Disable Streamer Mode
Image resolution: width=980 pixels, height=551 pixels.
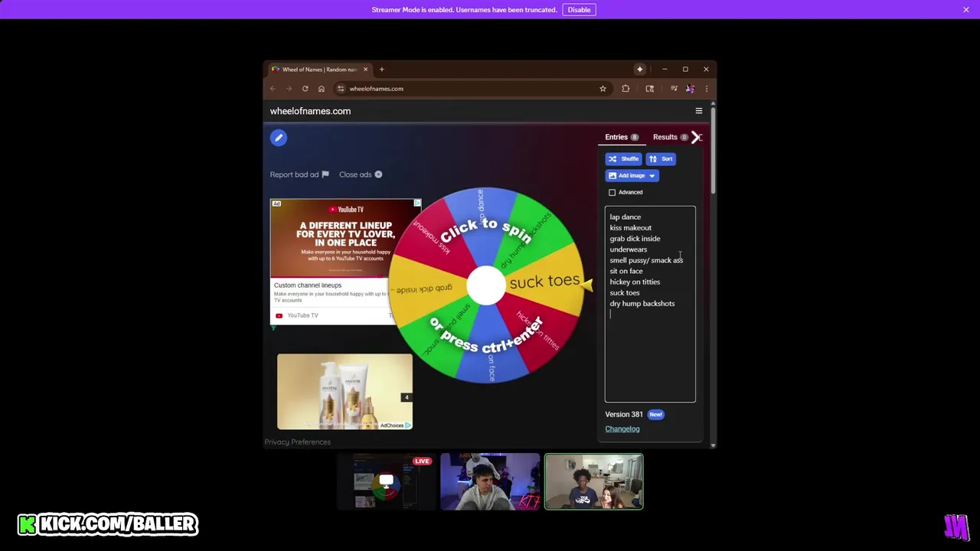pos(579,10)
